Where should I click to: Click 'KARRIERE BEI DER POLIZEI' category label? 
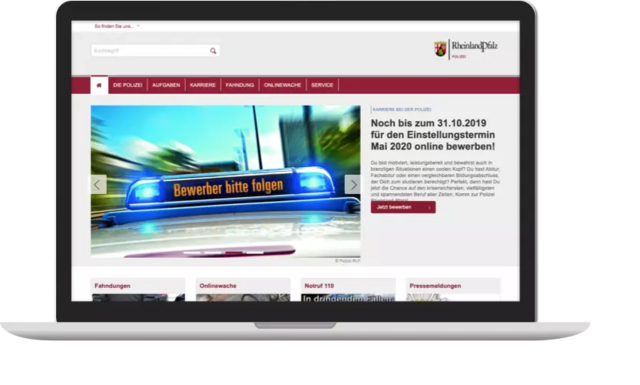tap(402, 109)
